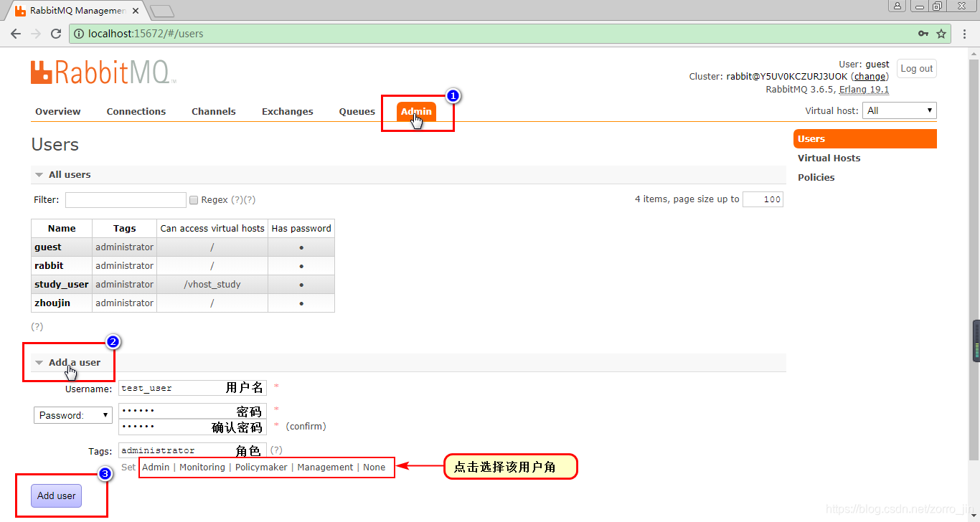Open the study_user user entry

coord(62,285)
